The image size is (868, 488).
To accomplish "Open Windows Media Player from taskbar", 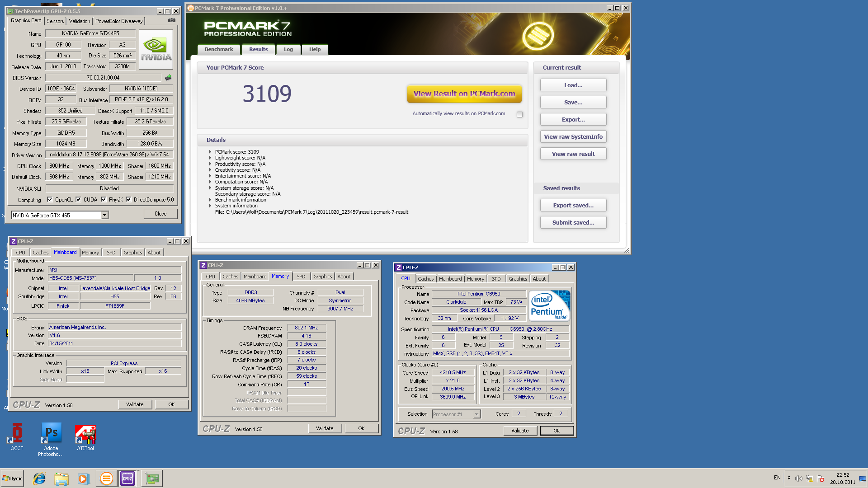I will [83, 479].
